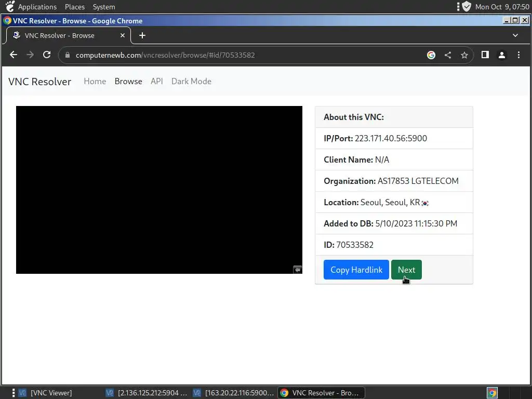Click the Chrome icon in bottom panel tray
The image size is (532, 399).
[493, 393]
